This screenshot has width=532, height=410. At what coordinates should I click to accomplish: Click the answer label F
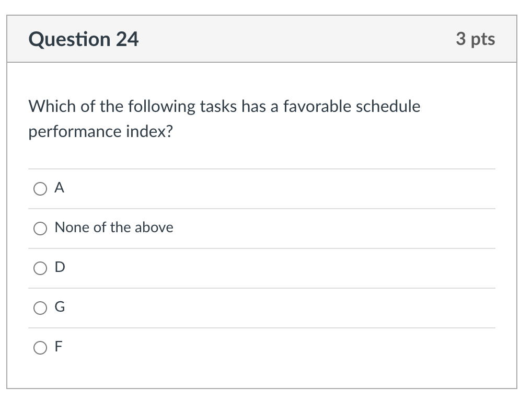tap(58, 346)
